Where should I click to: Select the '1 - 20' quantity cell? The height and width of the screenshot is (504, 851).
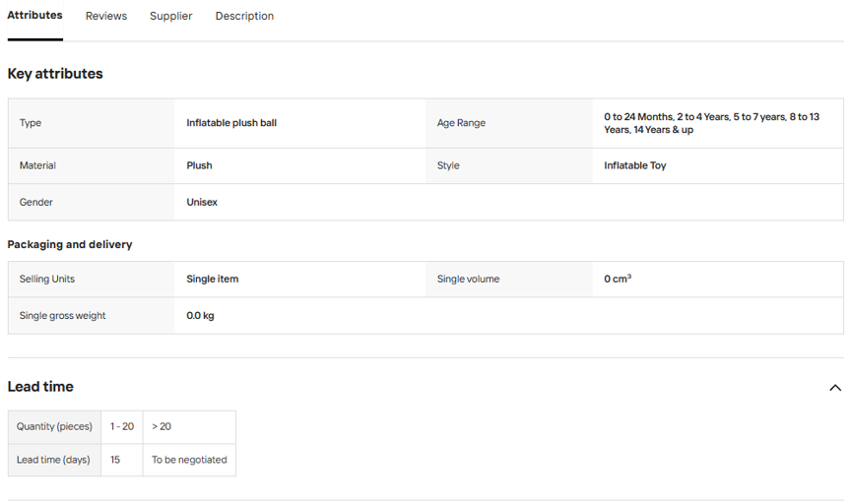(121, 426)
